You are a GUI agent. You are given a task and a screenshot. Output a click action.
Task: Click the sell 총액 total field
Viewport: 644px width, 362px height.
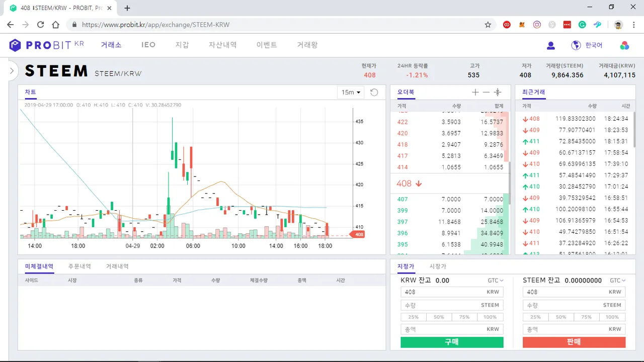[574, 329]
